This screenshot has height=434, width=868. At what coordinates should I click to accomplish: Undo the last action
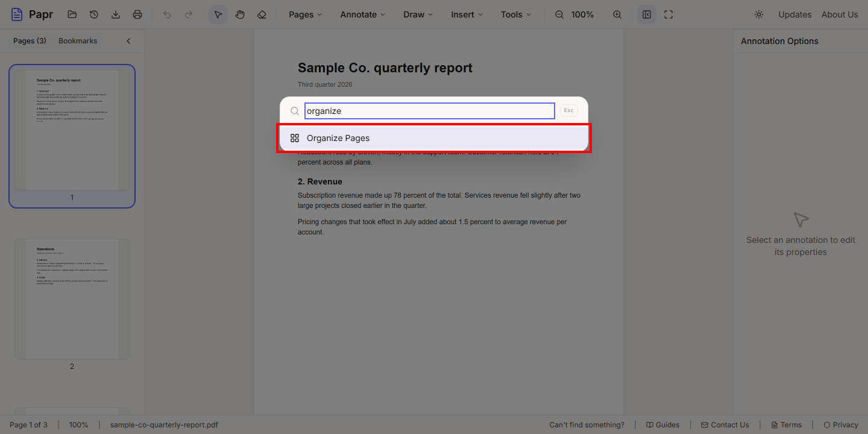167,14
